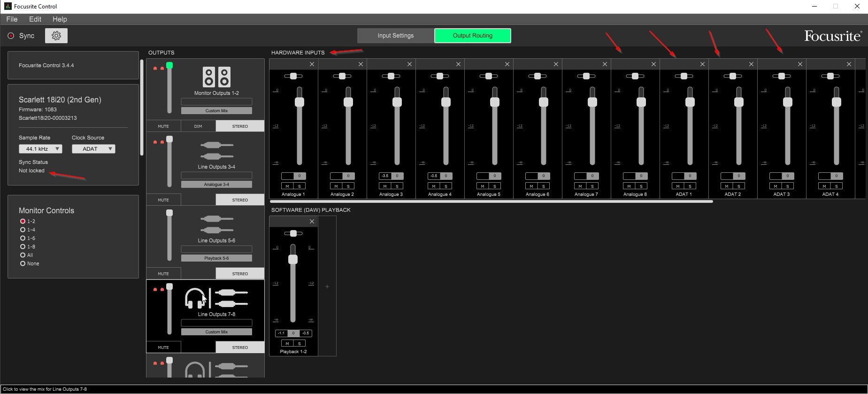Open the Clock Source dropdown

pos(93,149)
